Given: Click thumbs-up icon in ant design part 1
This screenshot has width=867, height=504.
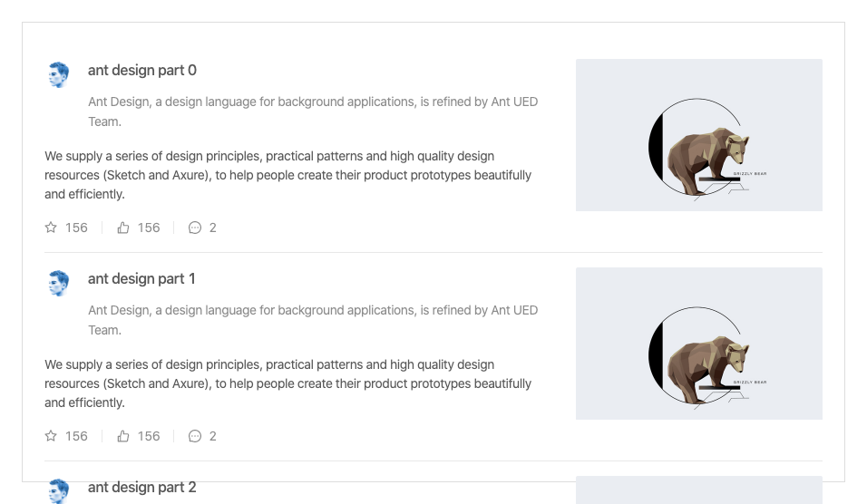Looking at the screenshot, I should (x=123, y=436).
